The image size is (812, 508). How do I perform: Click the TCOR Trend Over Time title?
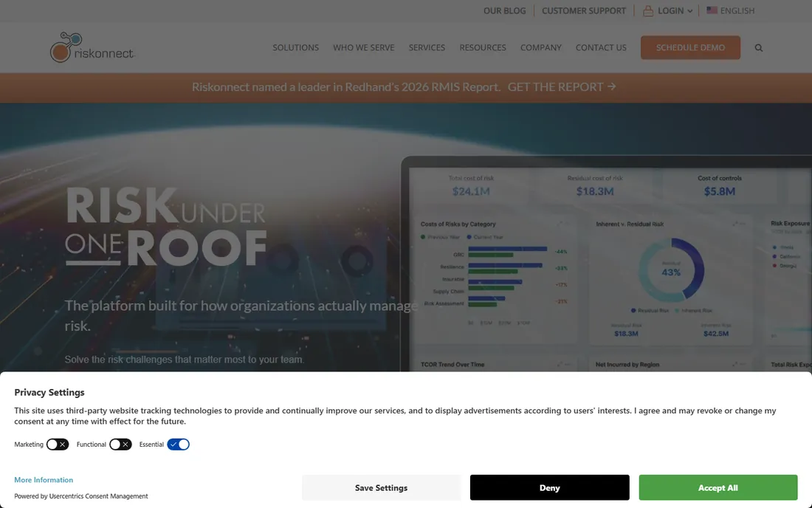pyautogui.click(x=452, y=365)
